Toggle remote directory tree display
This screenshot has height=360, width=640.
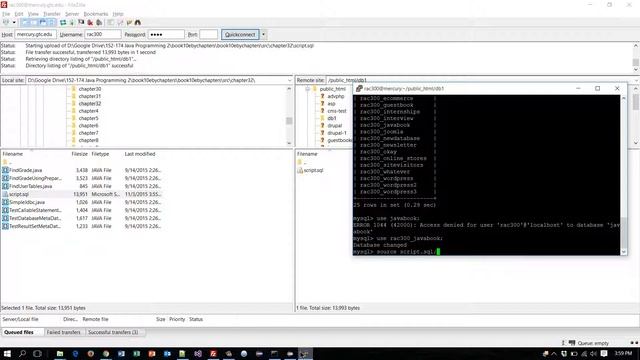(43, 22)
